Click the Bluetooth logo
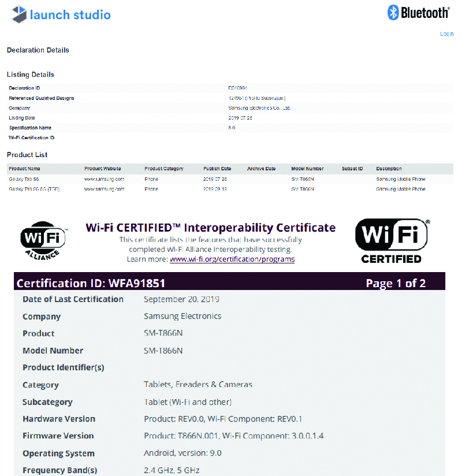The image size is (462, 476). pos(418,13)
